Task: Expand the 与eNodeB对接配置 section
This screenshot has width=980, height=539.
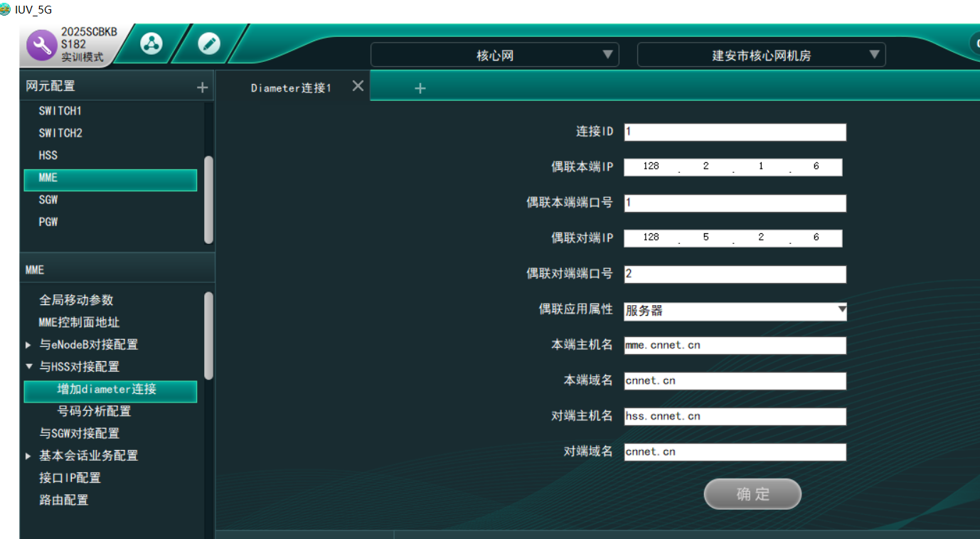Action: (x=28, y=344)
